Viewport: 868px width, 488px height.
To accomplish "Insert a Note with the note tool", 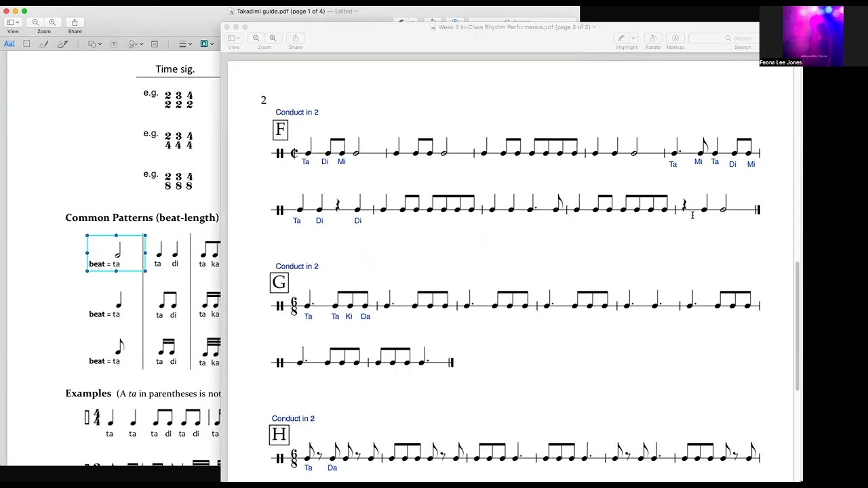I will click(155, 44).
